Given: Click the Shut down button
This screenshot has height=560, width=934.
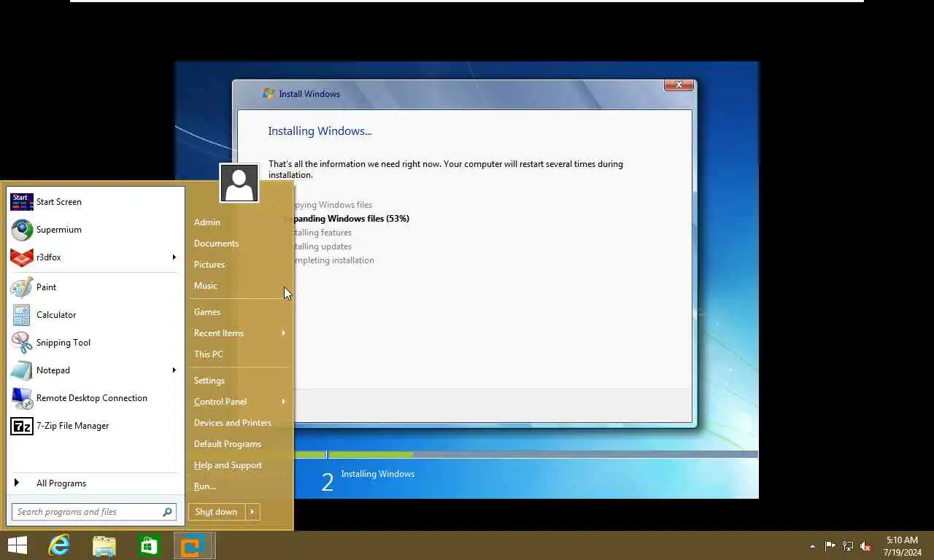Looking at the screenshot, I should (x=216, y=512).
